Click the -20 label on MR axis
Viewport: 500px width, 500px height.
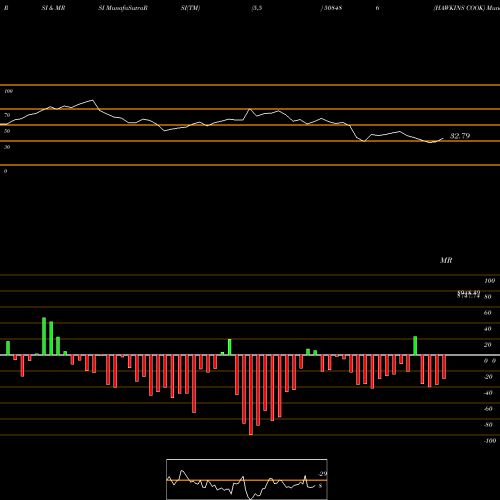488,377
